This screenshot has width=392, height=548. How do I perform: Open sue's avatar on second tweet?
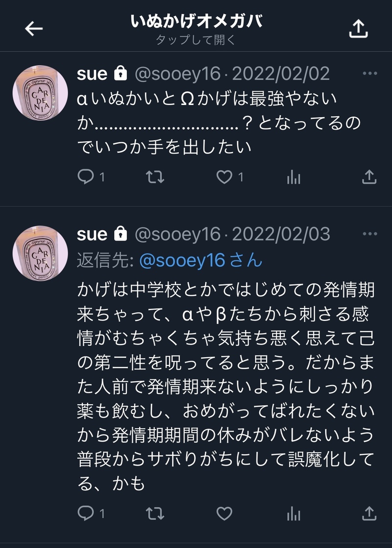pos(40,253)
